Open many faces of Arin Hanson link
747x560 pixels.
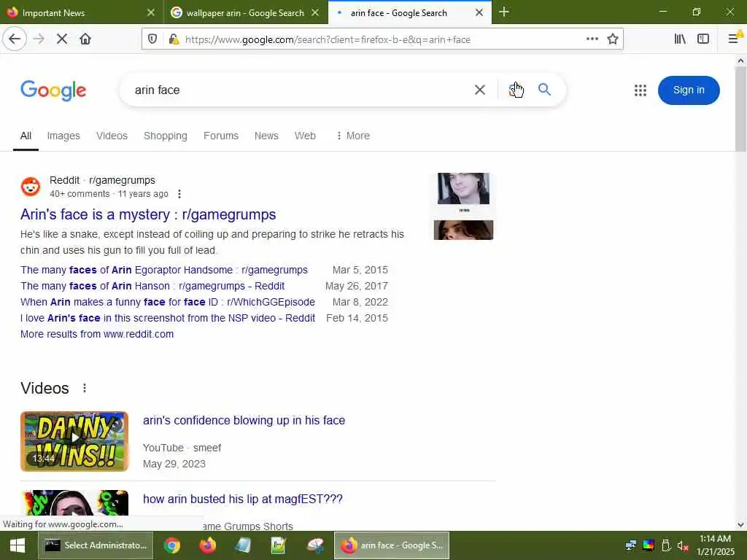click(x=152, y=286)
